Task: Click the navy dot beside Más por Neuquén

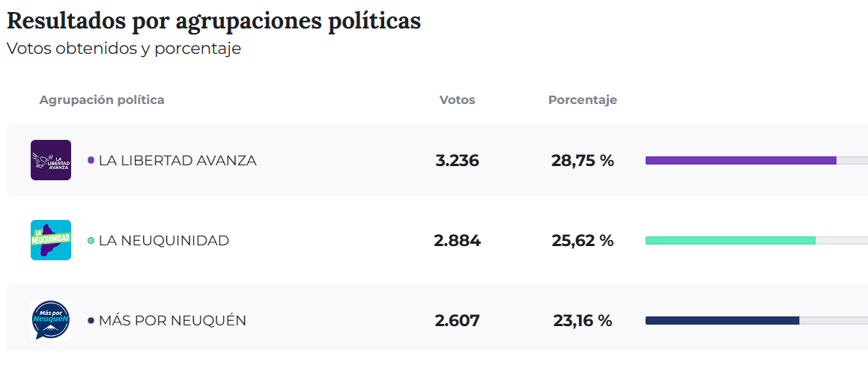Action: click(91, 321)
